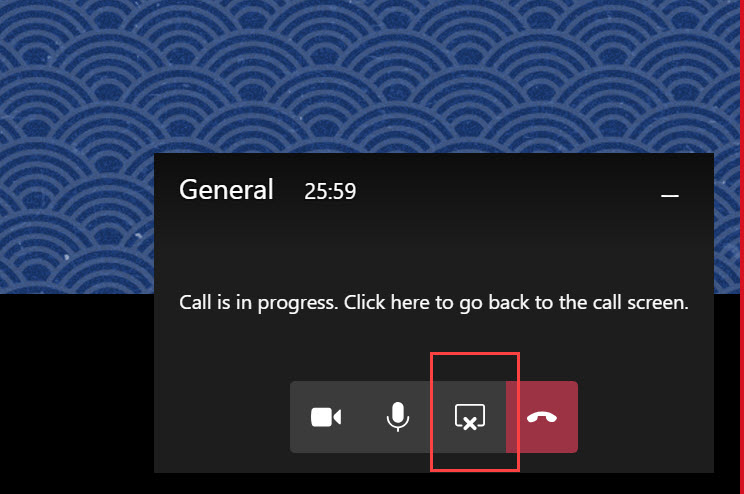The image size is (744, 494).
Task: Click the 'Call is in progress' message
Action: [434, 303]
